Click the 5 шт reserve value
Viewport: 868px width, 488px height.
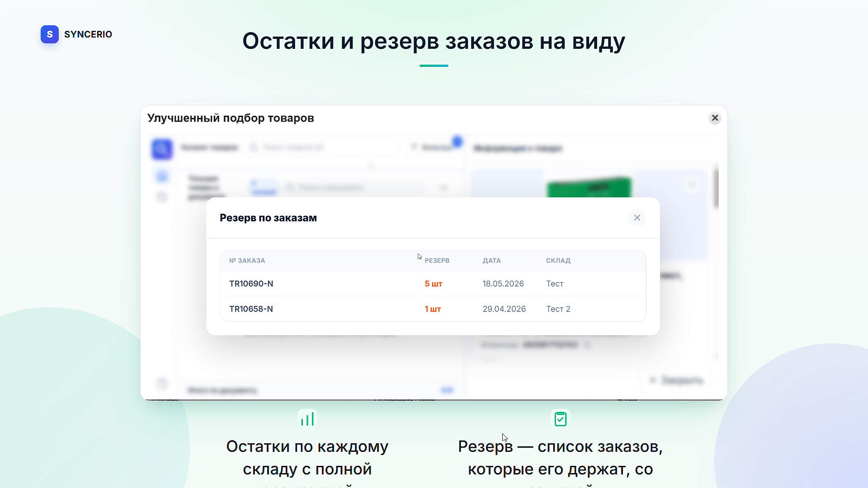[x=433, y=284]
